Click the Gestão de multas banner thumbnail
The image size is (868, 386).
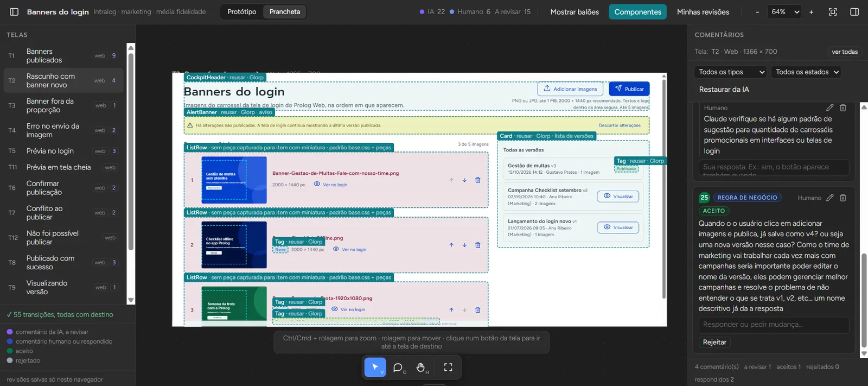point(234,180)
